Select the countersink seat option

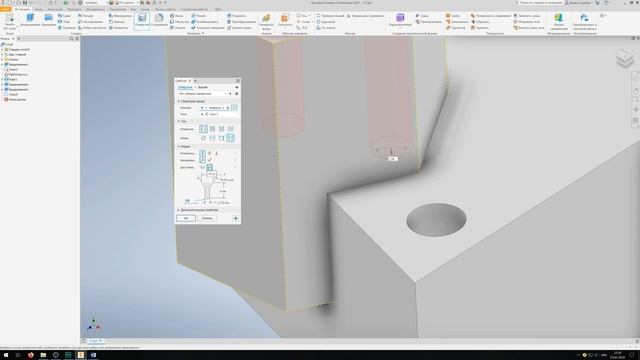pos(230,138)
